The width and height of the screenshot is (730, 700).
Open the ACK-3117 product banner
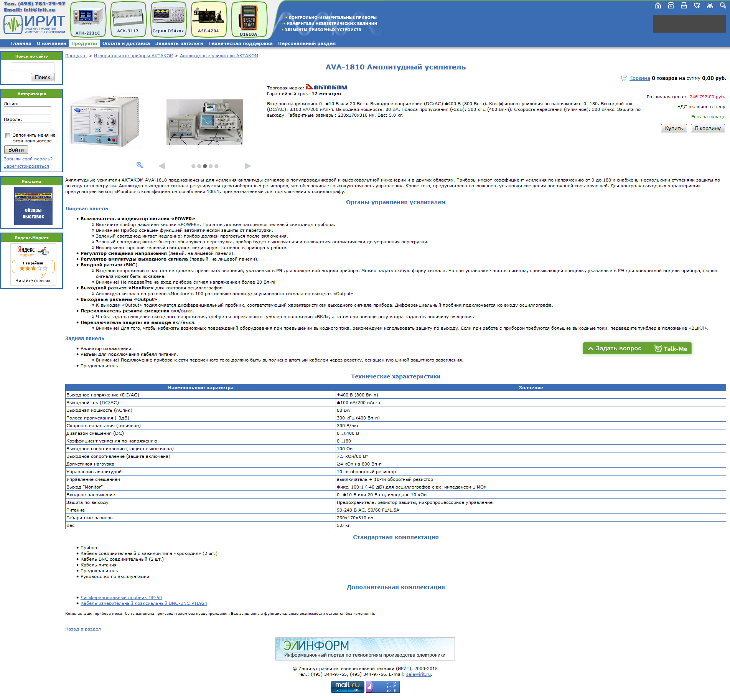(x=128, y=19)
